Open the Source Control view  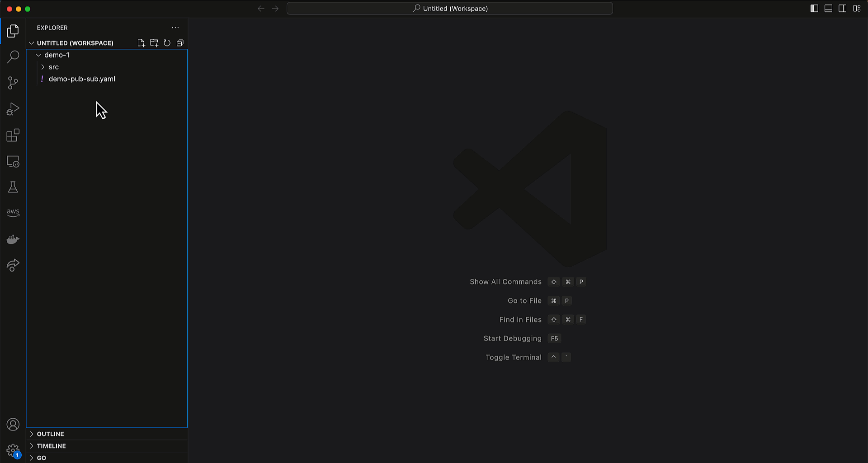13,83
